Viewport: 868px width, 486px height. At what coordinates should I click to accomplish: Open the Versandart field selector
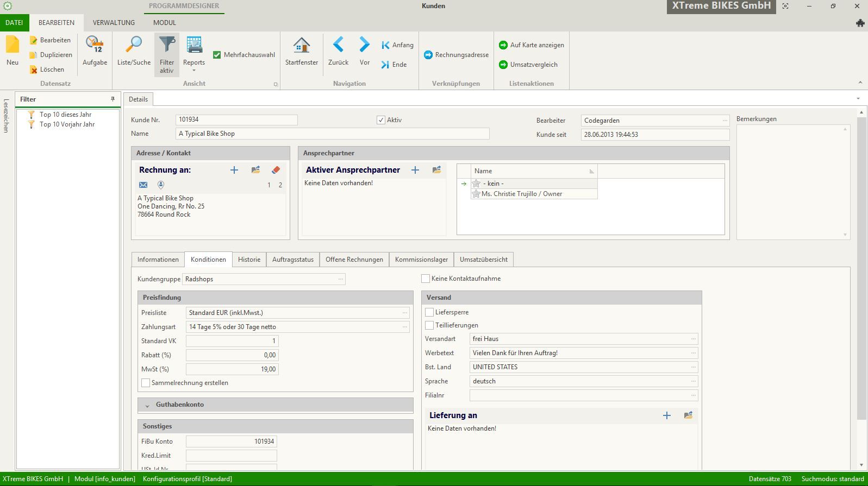693,339
